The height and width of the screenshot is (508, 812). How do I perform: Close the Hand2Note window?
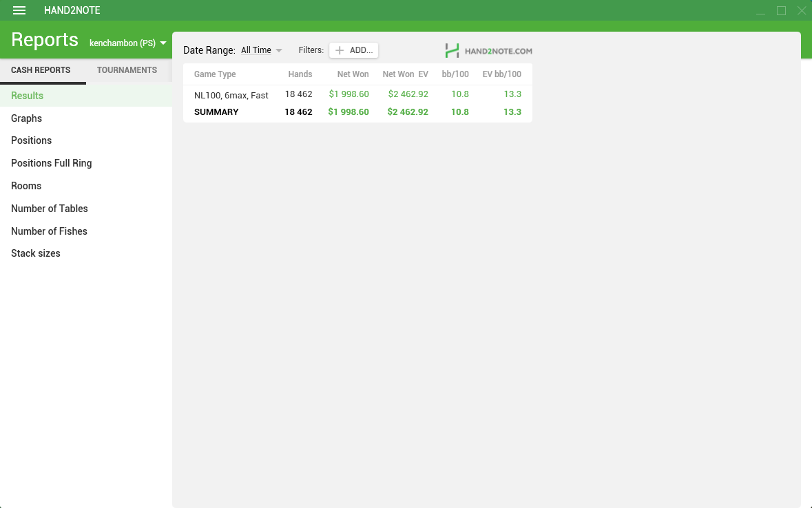(802, 10)
